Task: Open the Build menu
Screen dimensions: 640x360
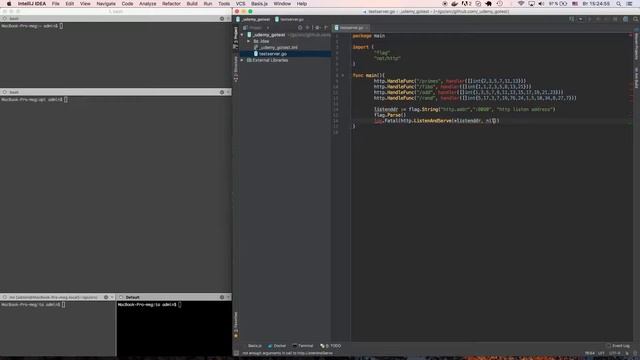Action: click(x=192, y=4)
